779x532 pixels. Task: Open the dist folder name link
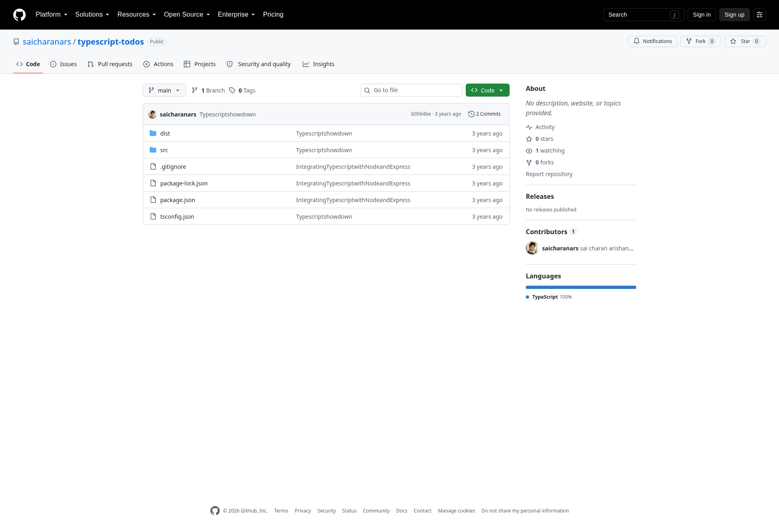[165, 134]
